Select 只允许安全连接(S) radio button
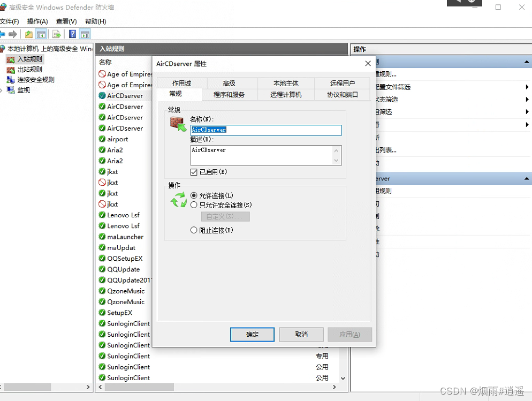Screen dimensions: 532x401 (x=194, y=205)
